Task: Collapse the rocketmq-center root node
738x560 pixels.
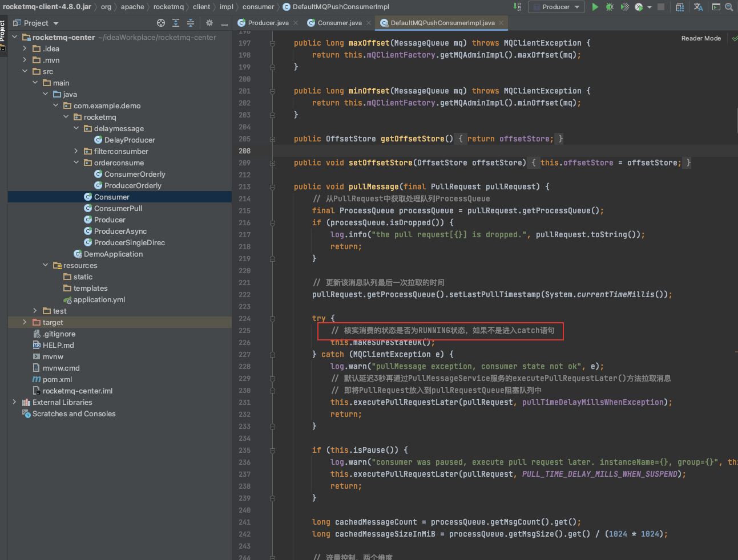Action: coord(15,37)
